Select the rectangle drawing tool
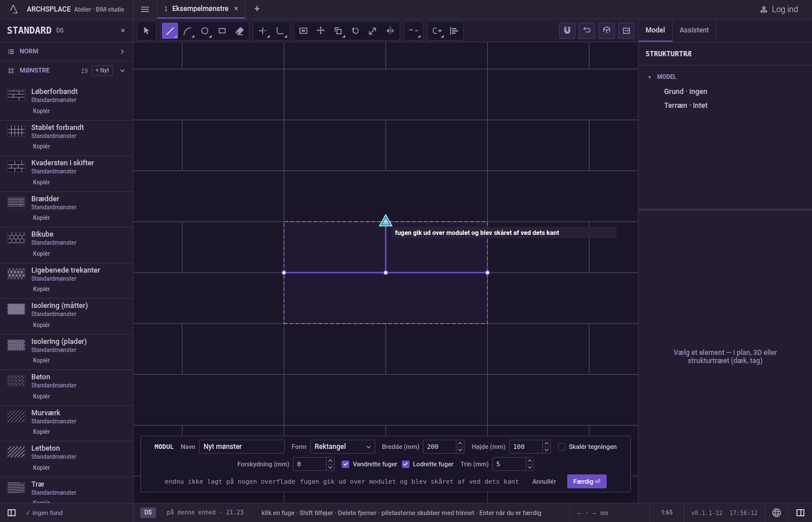The image size is (812, 522). pos(222,31)
